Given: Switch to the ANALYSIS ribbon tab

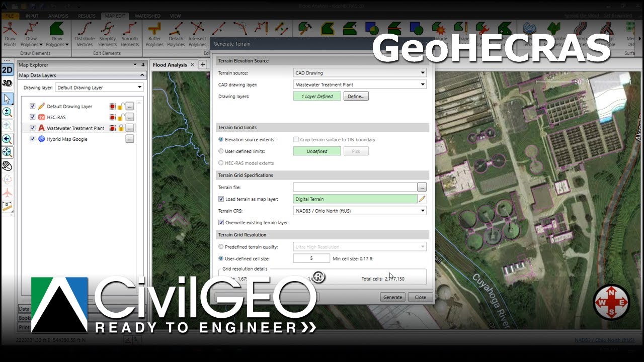Looking at the screenshot, I should click(x=58, y=16).
